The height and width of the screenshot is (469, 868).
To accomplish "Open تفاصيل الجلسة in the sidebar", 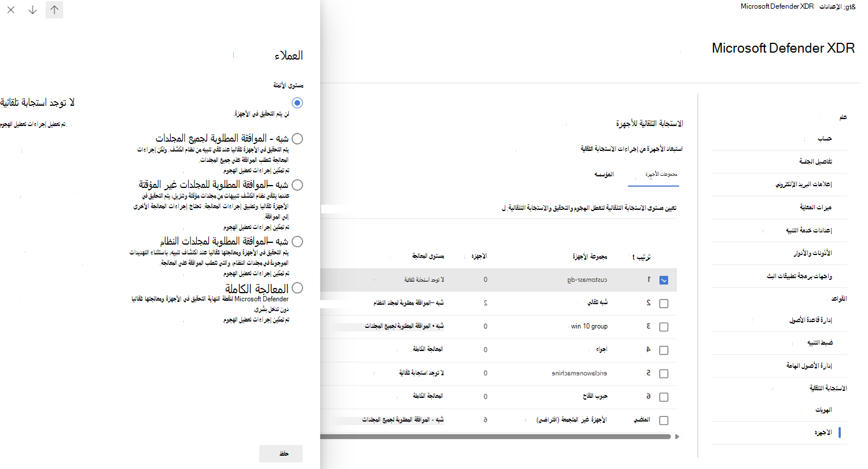I will (815, 162).
